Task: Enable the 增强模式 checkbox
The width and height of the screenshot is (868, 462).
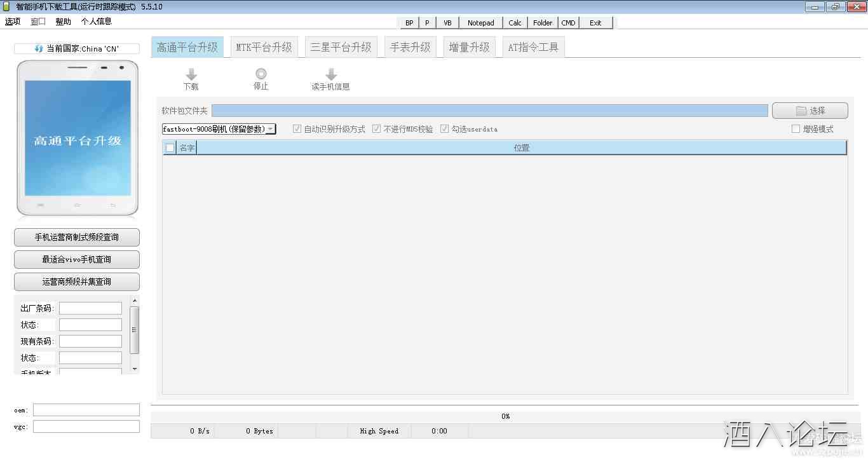Action: pyautogui.click(x=796, y=129)
